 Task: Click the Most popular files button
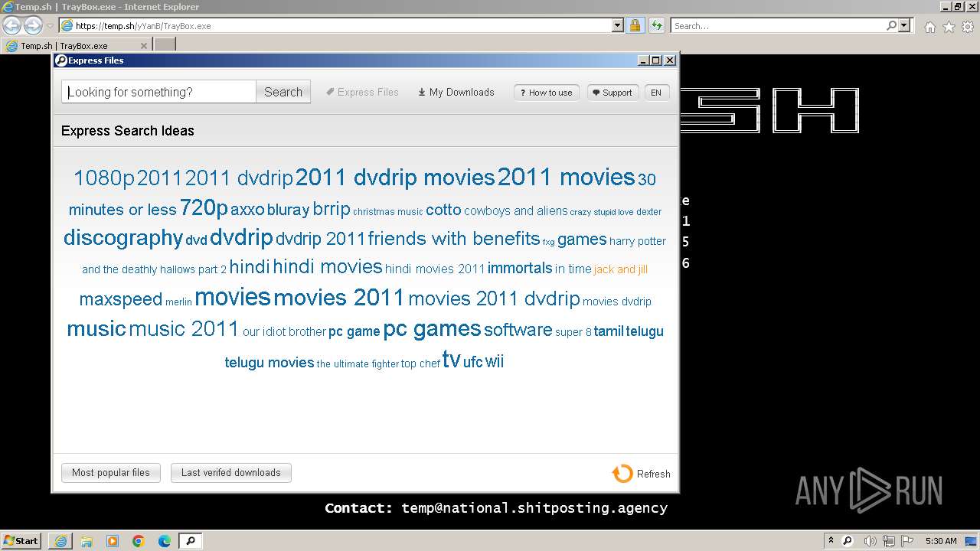[111, 472]
